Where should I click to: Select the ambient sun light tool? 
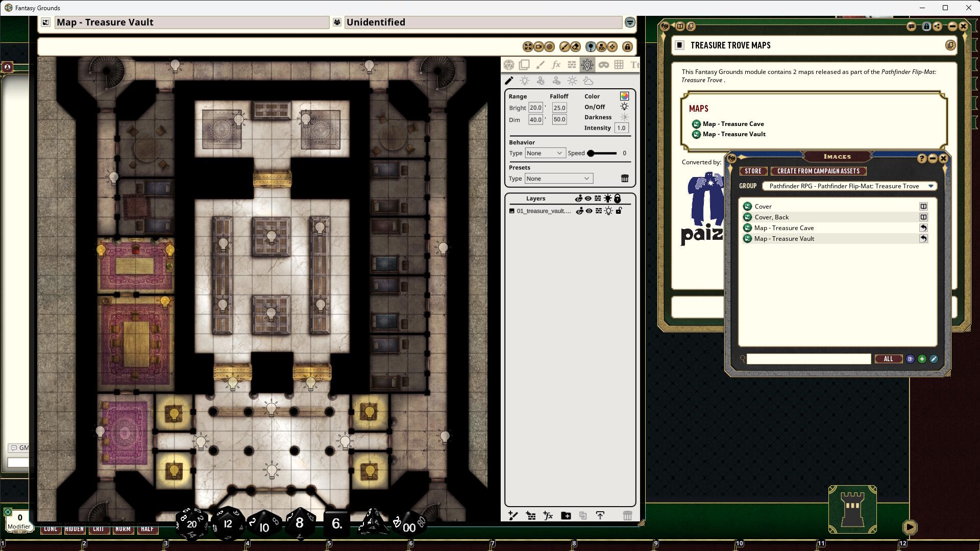click(x=572, y=81)
